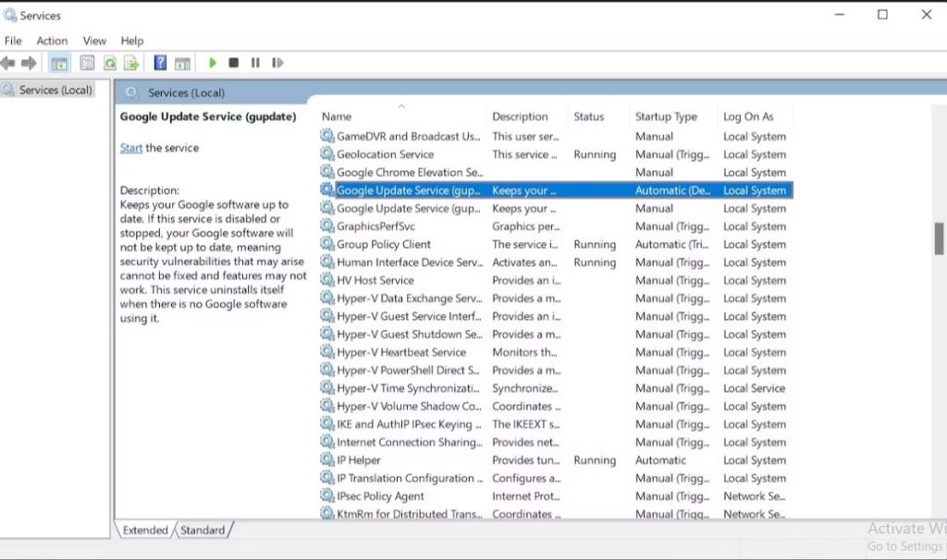Open the File menu
Viewport: 947px width, 560px height.
point(13,41)
